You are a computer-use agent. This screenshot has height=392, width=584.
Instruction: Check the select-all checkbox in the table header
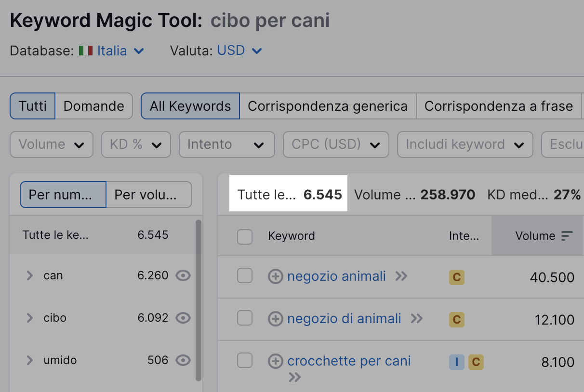coord(245,236)
